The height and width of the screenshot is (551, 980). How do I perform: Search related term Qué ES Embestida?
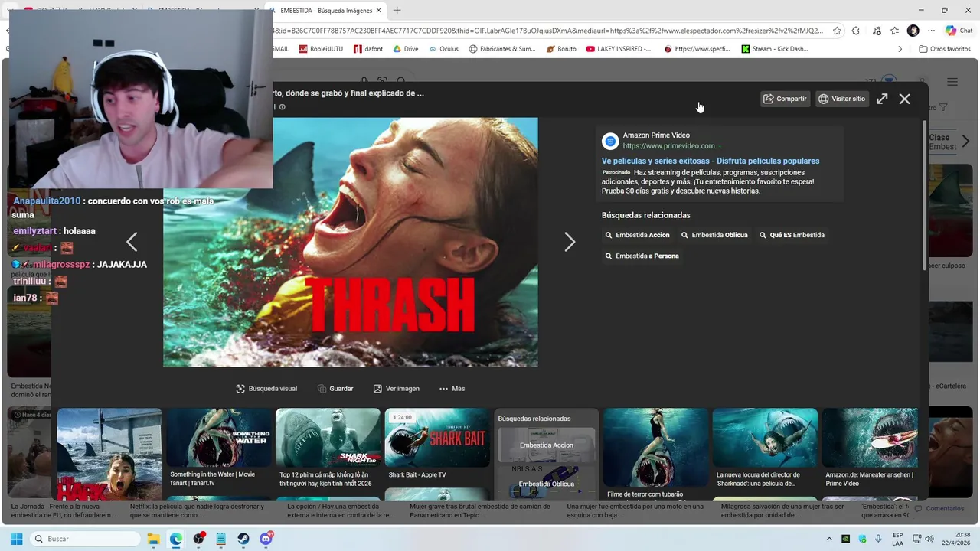click(x=792, y=235)
